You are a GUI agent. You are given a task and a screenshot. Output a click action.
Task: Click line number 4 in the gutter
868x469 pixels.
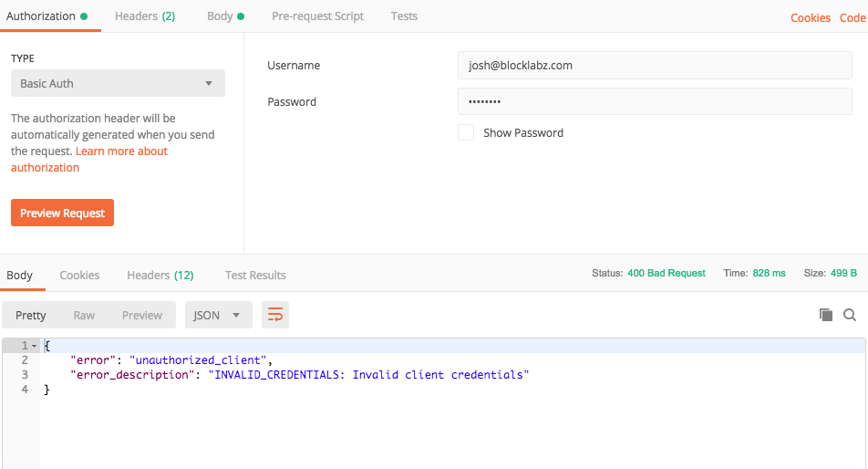pyautogui.click(x=25, y=390)
